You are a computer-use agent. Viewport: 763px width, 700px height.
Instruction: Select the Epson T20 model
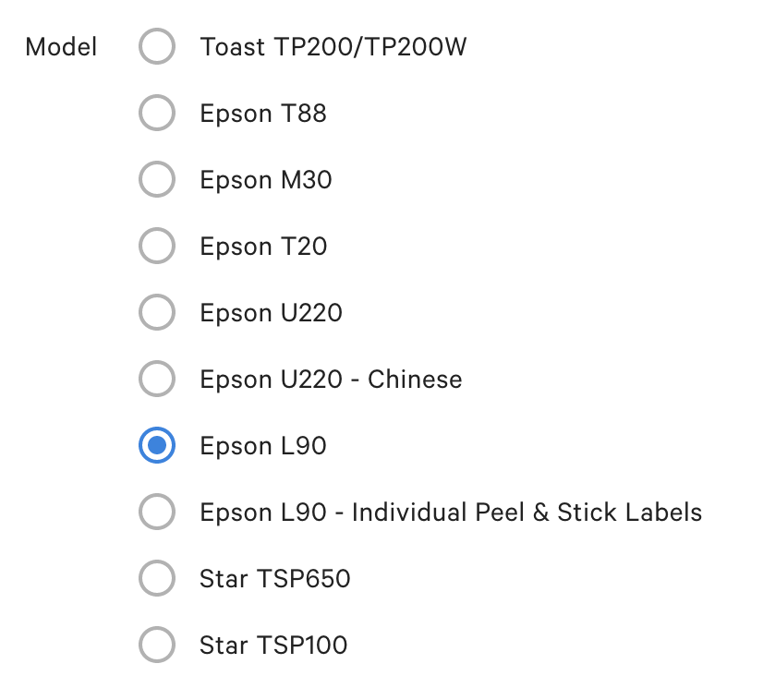pos(157,246)
